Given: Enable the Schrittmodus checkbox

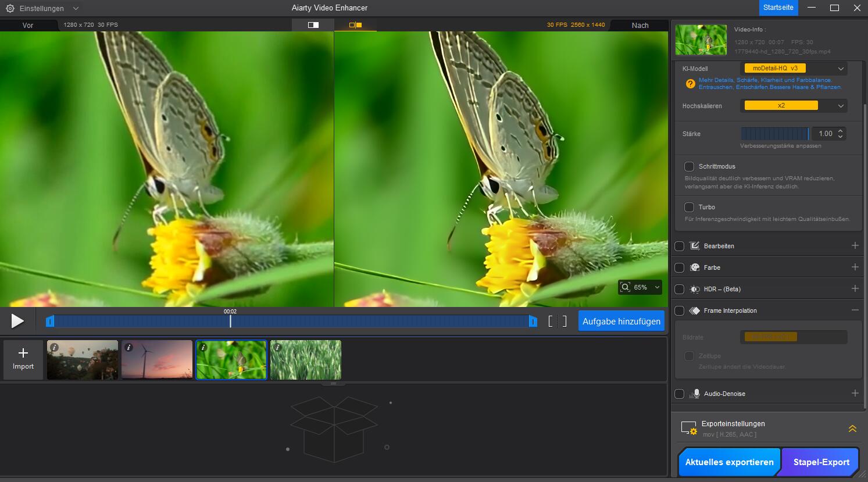Looking at the screenshot, I should tap(689, 166).
